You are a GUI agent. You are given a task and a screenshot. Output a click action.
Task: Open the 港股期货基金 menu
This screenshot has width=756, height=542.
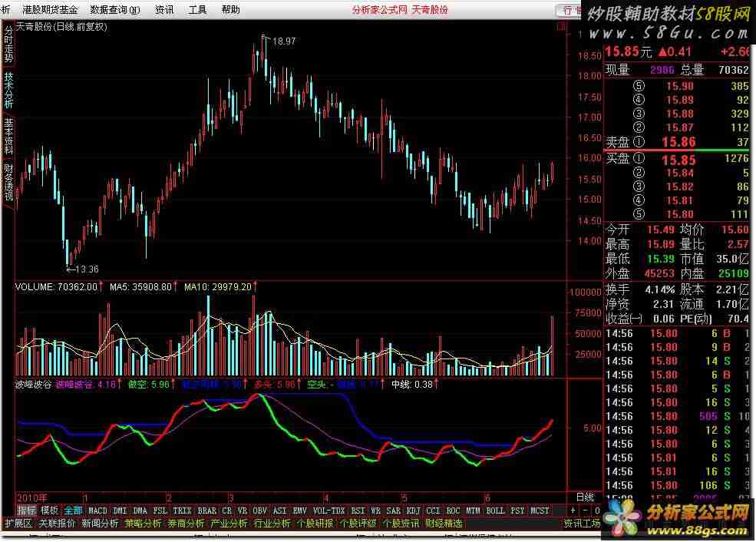click(x=50, y=10)
